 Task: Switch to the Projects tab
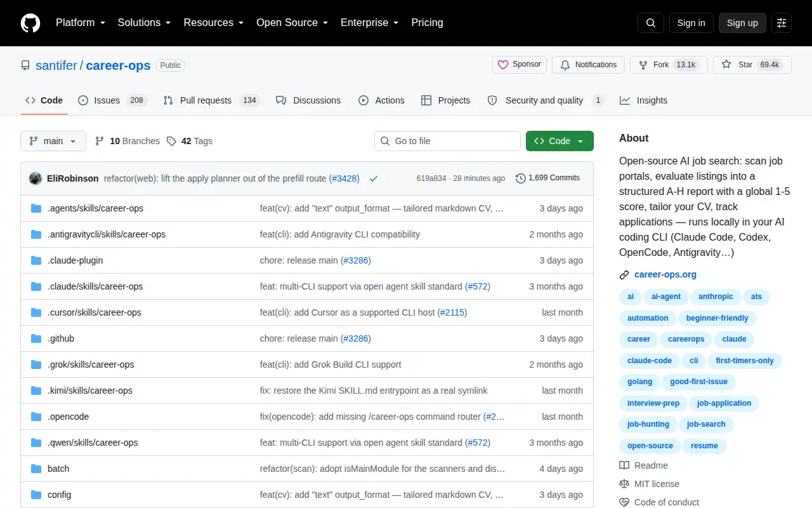(x=445, y=100)
